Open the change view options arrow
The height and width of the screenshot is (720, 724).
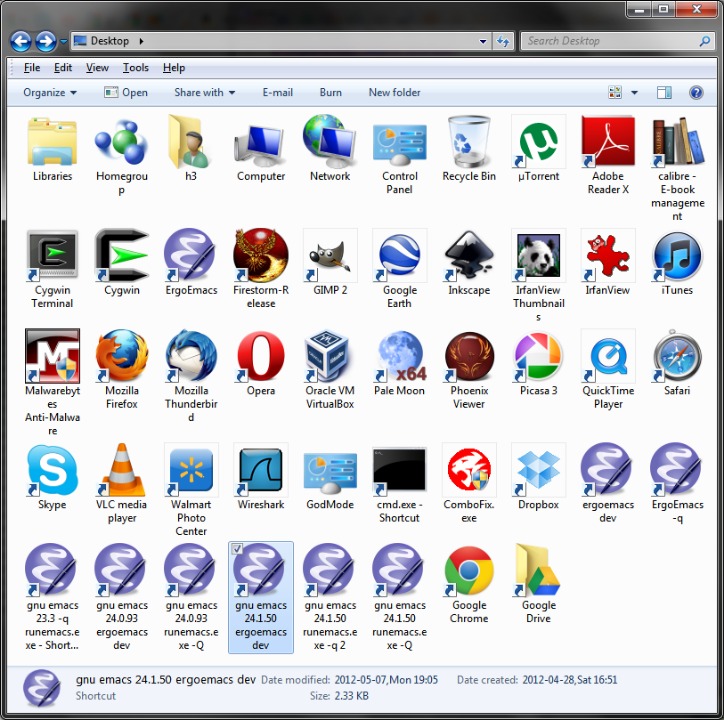(634, 92)
